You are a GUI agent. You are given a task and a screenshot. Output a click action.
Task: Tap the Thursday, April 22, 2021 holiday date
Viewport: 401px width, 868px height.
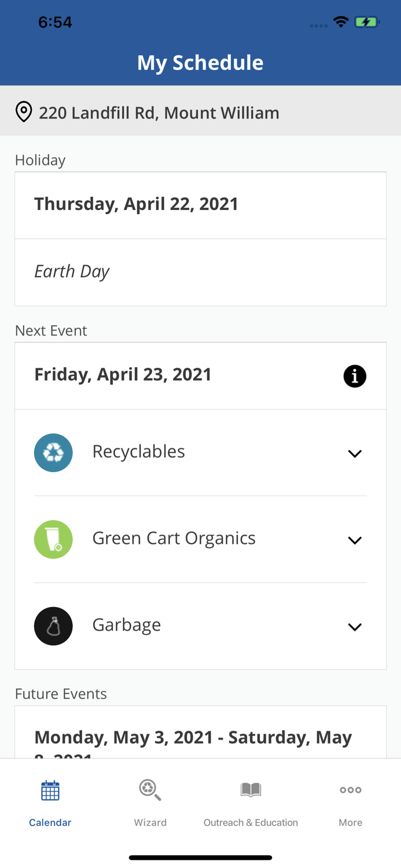137,204
